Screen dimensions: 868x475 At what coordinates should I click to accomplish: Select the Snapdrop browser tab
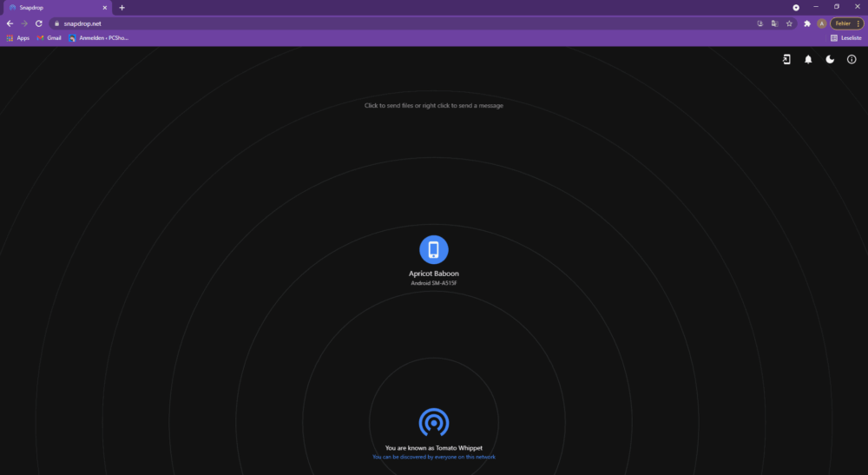tap(56, 8)
